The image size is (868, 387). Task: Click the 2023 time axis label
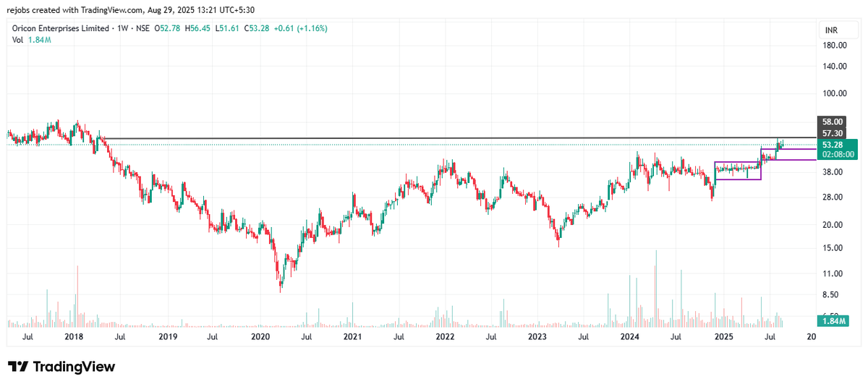(x=537, y=337)
